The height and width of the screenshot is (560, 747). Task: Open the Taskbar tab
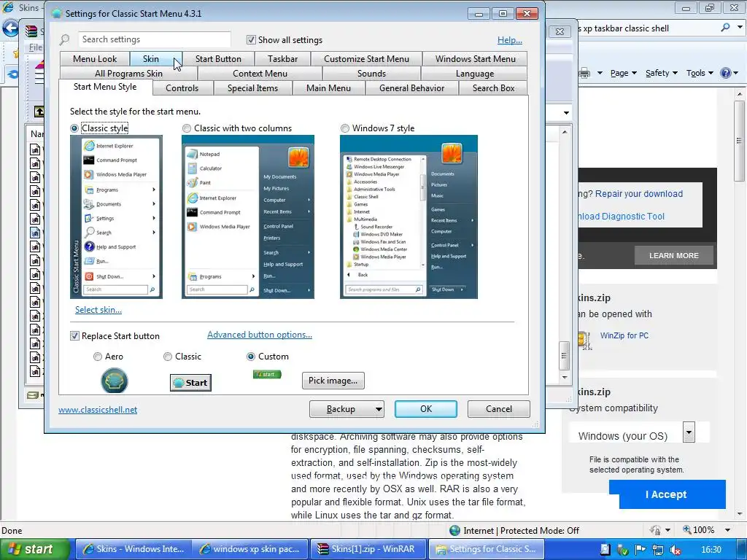pyautogui.click(x=282, y=59)
